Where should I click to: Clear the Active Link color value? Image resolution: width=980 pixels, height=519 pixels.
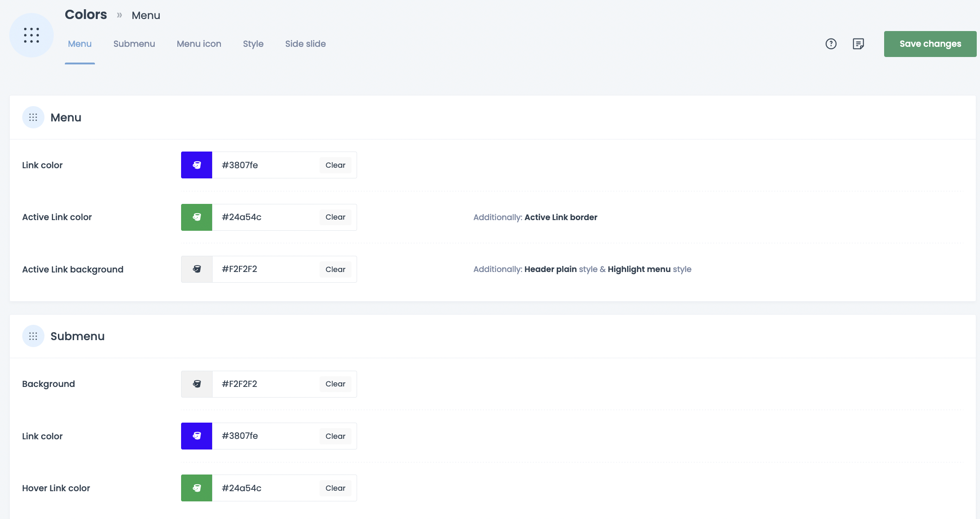(335, 217)
